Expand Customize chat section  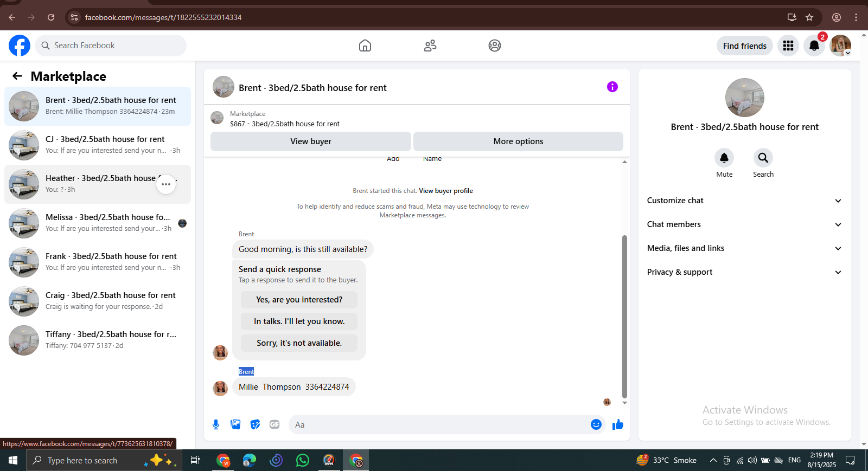[744, 201]
